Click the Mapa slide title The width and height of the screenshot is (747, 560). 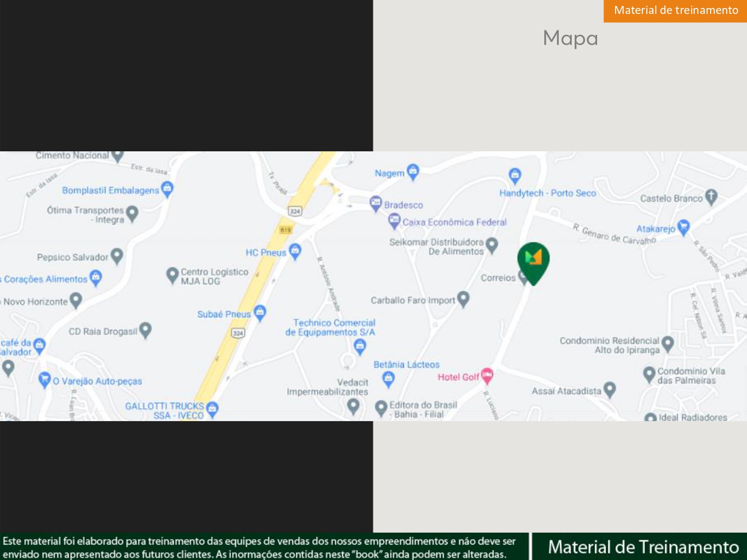click(570, 38)
